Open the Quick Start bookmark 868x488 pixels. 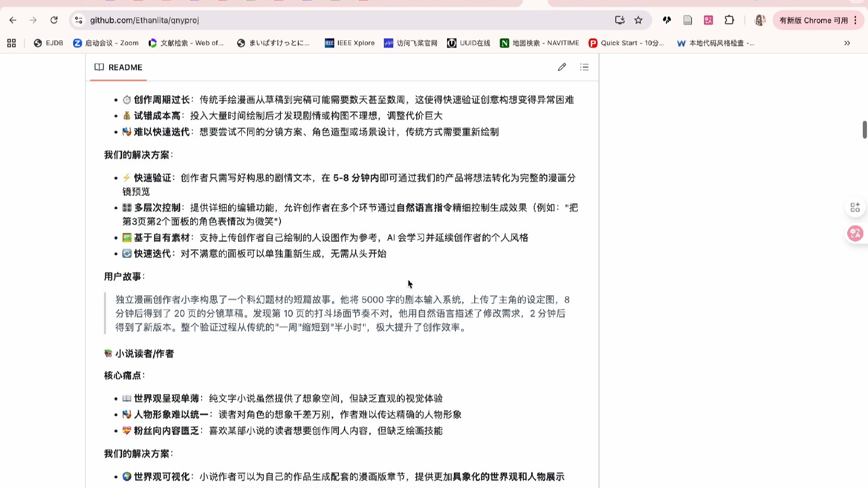tap(626, 43)
